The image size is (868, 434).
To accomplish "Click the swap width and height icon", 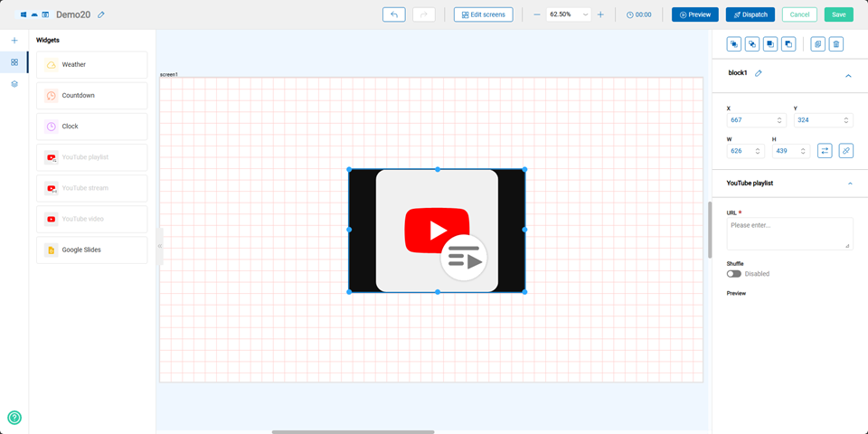I will [x=825, y=151].
